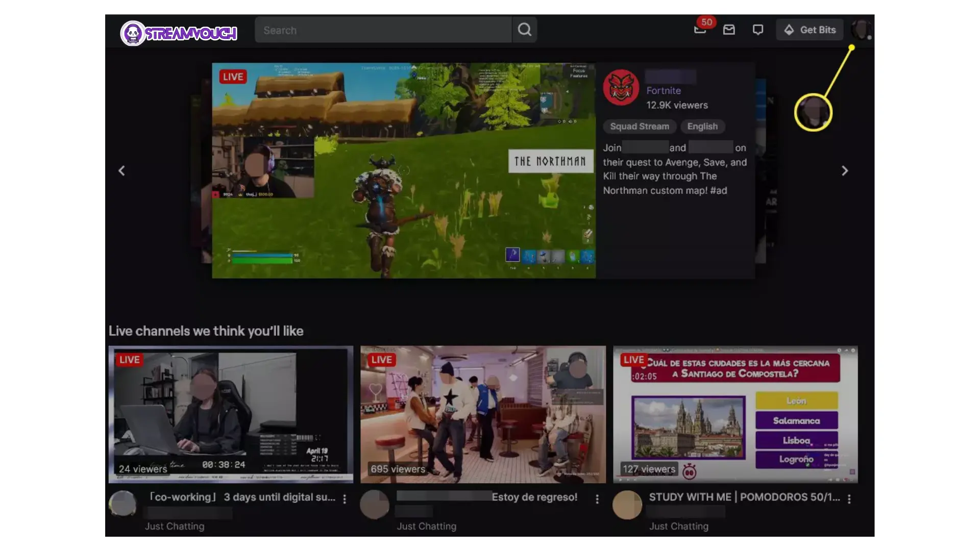Image resolution: width=980 pixels, height=551 pixels.
Task: Go to next featured stream arrow
Action: pyautogui.click(x=845, y=171)
